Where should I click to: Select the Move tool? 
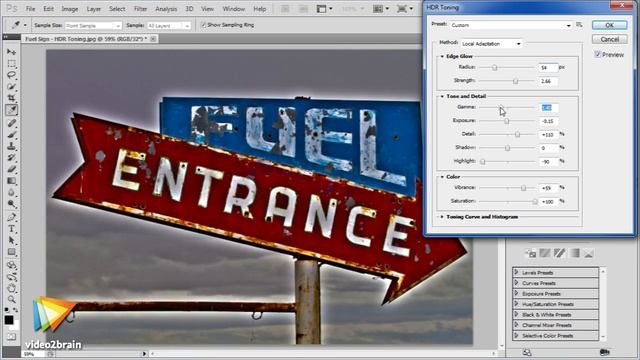pos(11,52)
